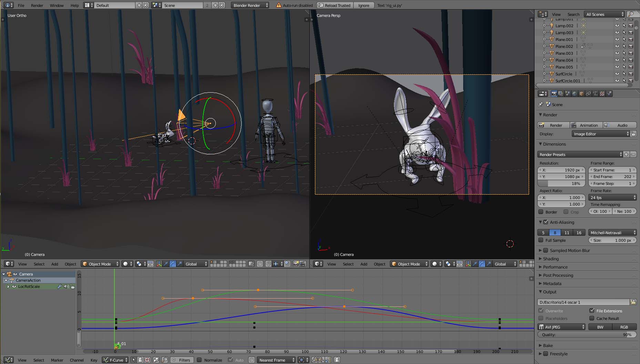Open the Scene properties tab icon
Viewport: 640px width, 364px height.
coord(568,94)
